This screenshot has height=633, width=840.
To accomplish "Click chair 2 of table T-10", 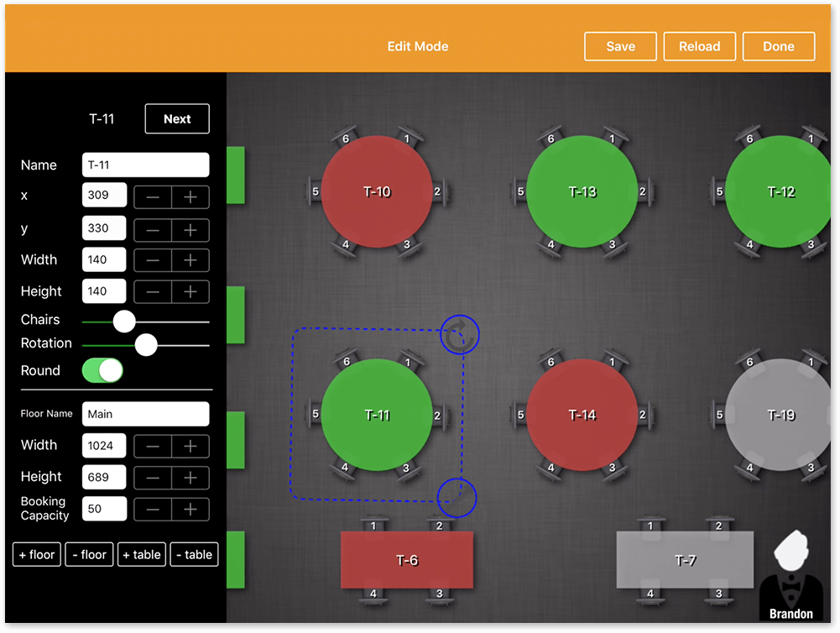I will (438, 191).
